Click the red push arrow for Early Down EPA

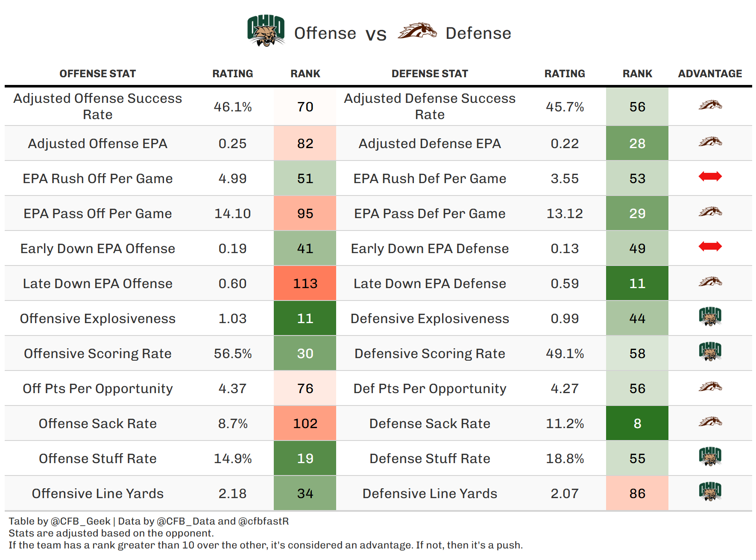[x=710, y=246]
